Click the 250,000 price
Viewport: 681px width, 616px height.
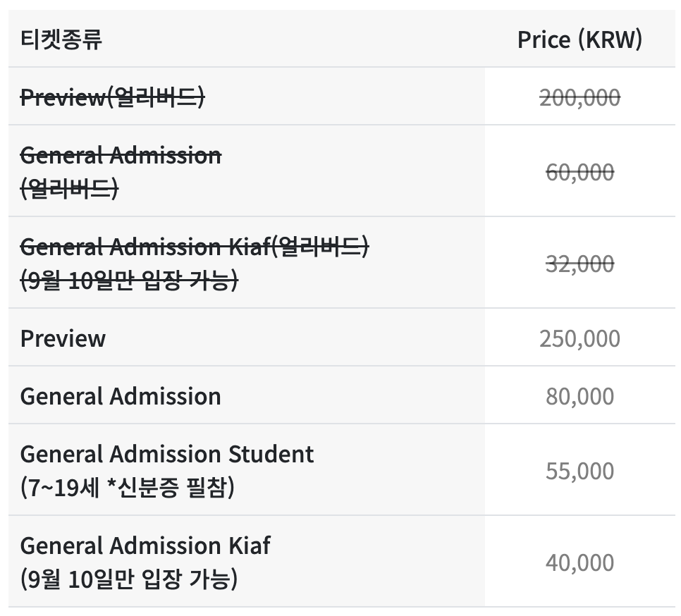click(579, 338)
